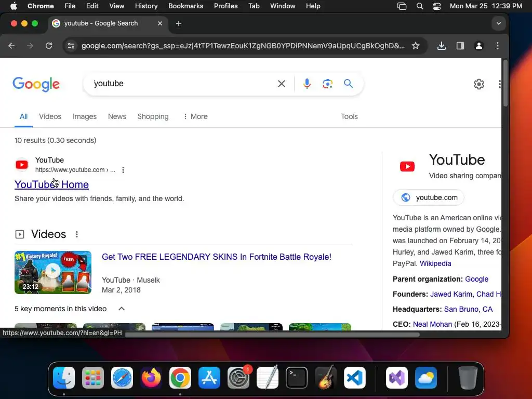532x399 pixels.
Task: Open Videos section three-dot menu
Action: pyautogui.click(x=77, y=234)
